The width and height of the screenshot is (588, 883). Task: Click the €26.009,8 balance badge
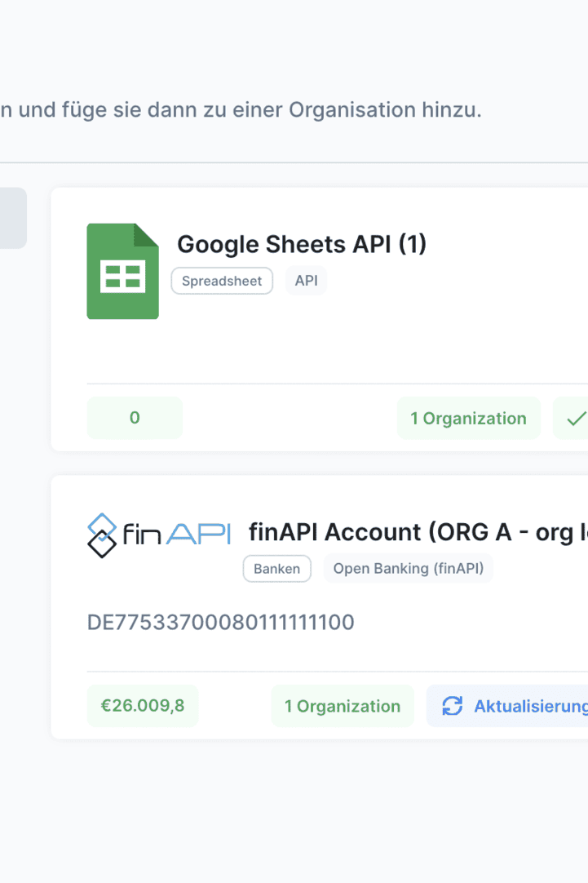click(142, 706)
